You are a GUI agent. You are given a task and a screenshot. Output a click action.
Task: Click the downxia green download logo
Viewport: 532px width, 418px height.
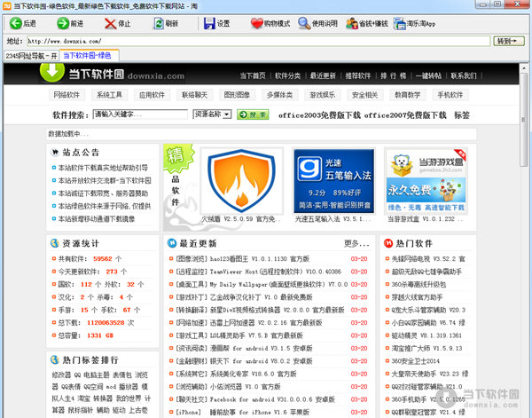point(52,72)
